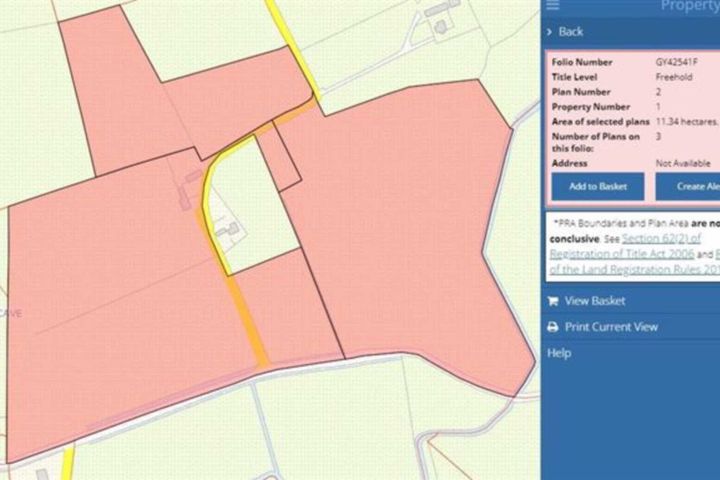This screenshot has width=720, height=480.
Task: Click the Property panel header title
Action: pos(688,6)
